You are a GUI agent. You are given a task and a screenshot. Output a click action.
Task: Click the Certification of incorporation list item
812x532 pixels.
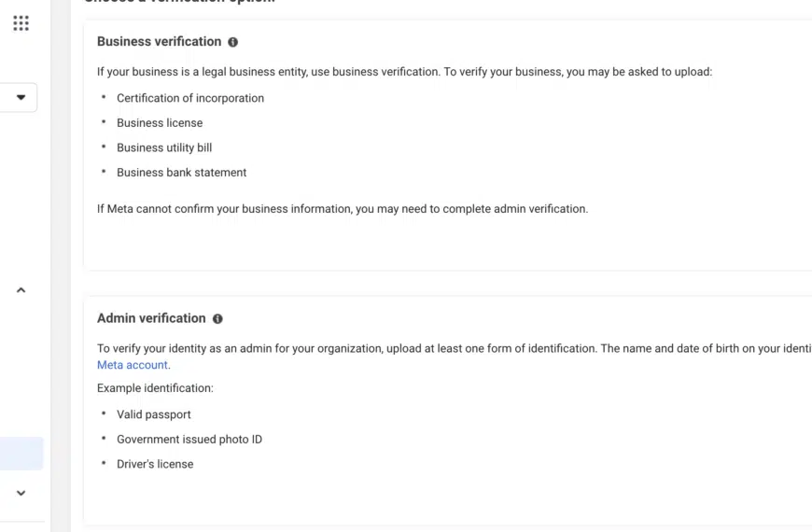tap(190, 98)
